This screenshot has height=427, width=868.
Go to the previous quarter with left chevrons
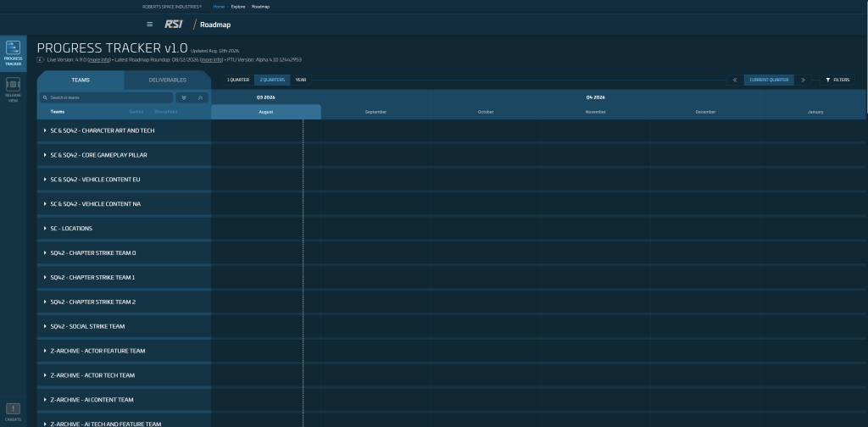[x=735, y=80]
